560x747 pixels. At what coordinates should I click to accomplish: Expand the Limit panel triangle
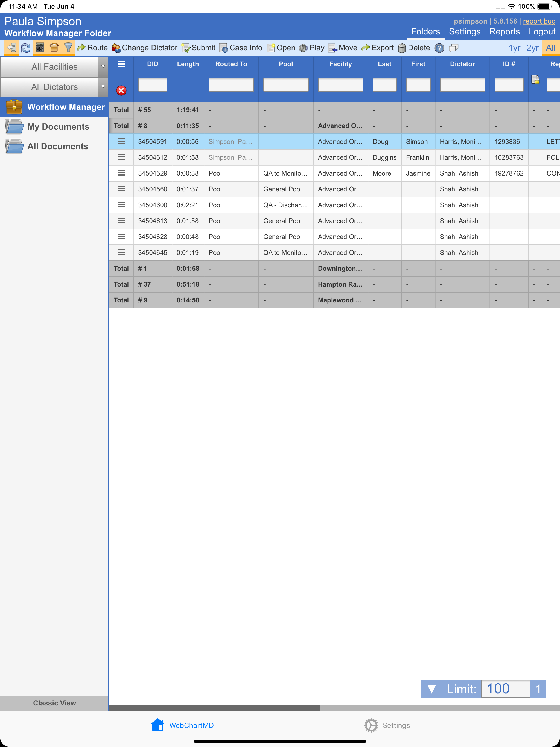click(431, 689)
